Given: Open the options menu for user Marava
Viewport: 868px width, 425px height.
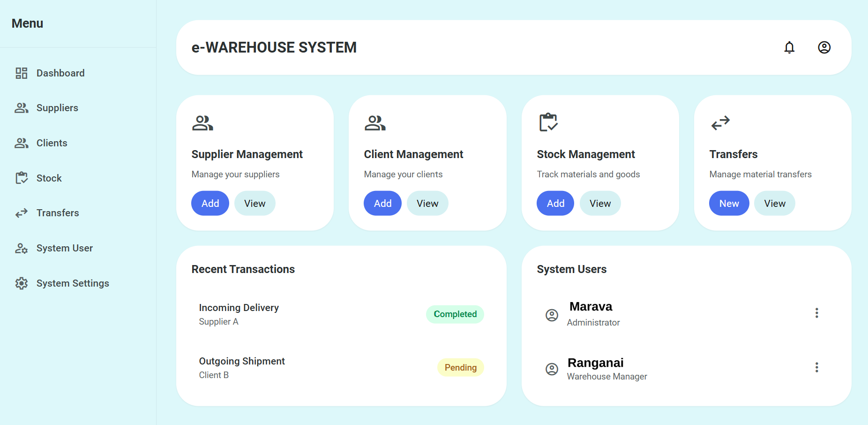Looking at the screenshot, I should pyautogui.click(x=817, y=313).
